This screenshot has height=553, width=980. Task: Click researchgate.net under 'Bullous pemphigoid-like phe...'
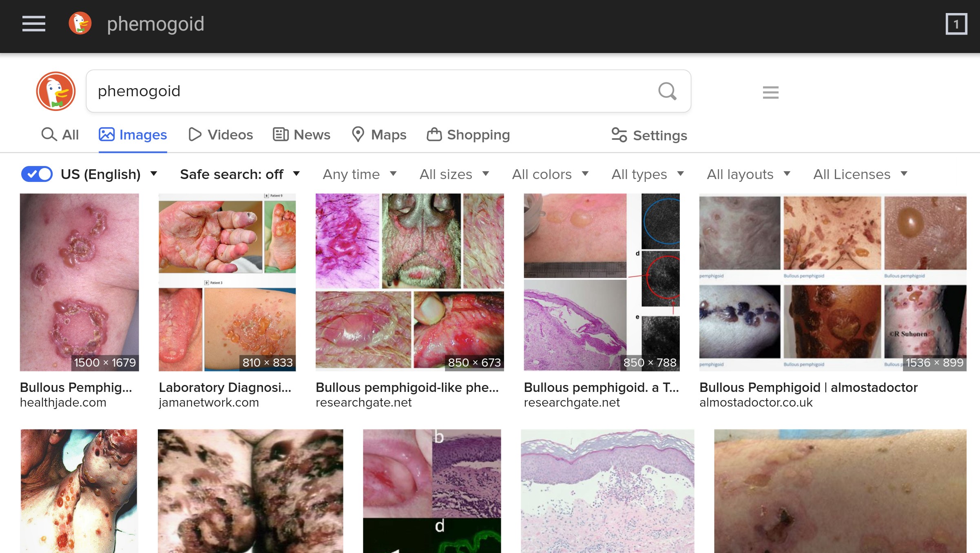[x=364, y=403]
